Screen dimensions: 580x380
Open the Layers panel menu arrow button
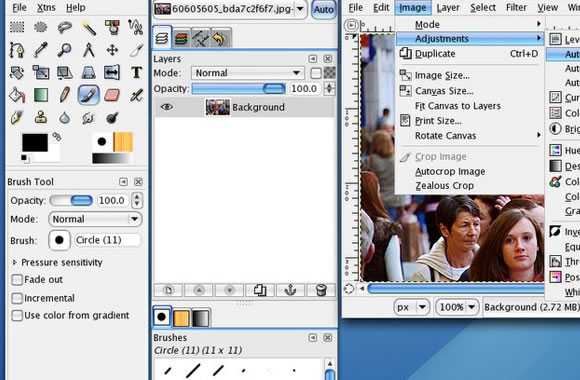click(x=313, y=59)
